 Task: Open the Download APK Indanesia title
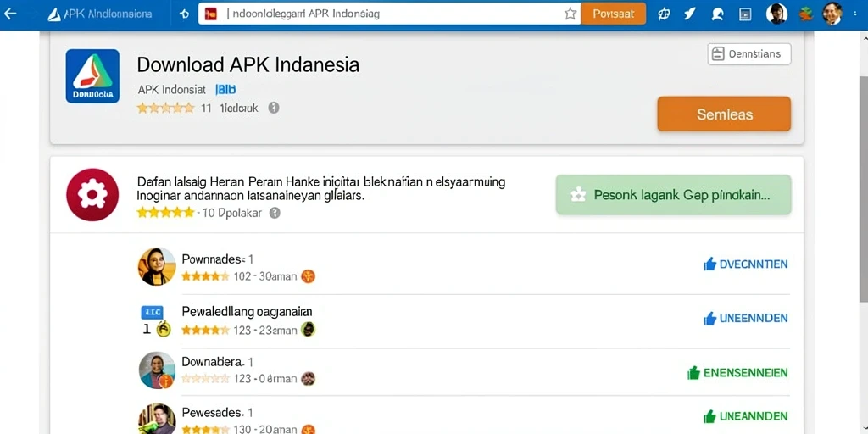[248, 64]
